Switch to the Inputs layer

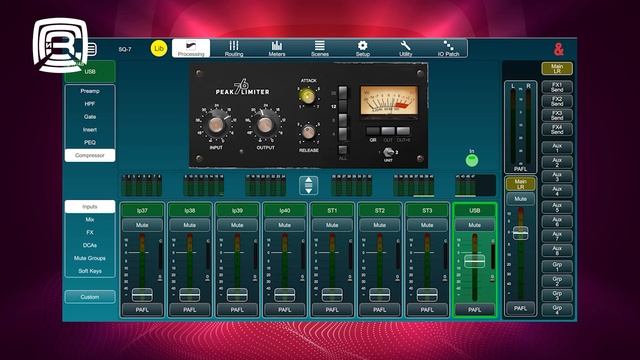90,207
